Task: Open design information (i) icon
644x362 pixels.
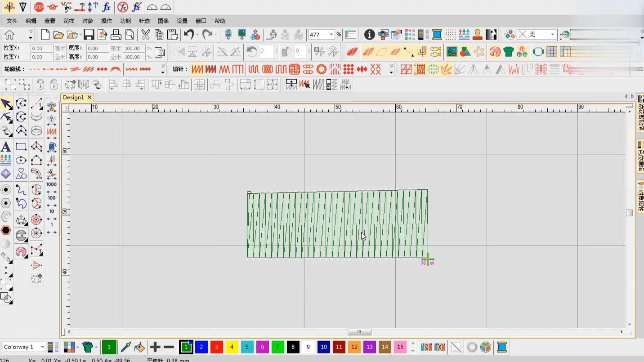Action: (369, 35)
